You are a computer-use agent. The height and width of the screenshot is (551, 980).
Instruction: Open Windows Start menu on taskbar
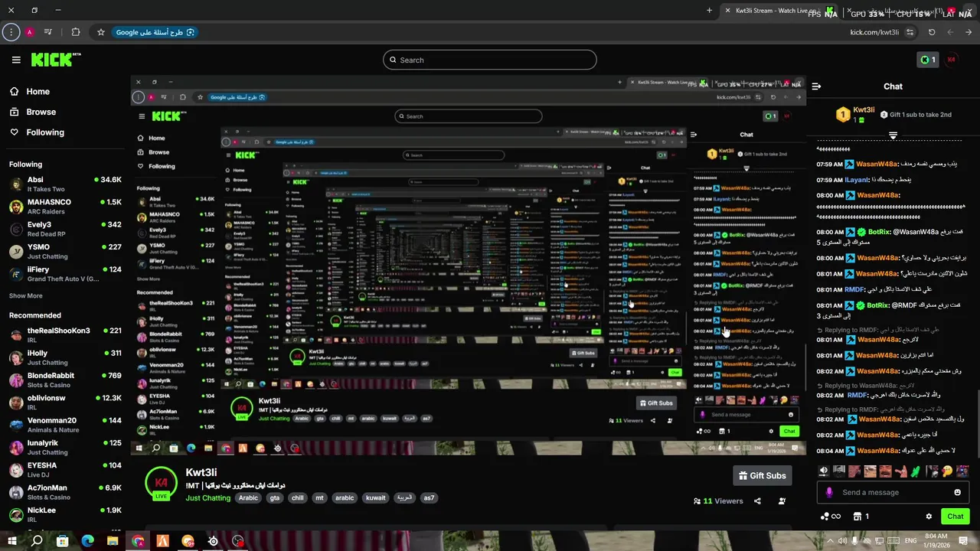11,541
